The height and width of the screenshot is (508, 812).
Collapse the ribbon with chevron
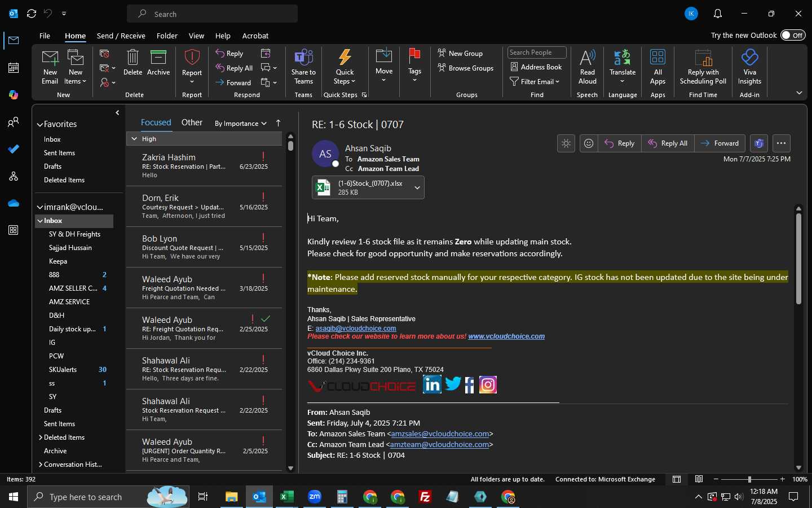point(799,93)
